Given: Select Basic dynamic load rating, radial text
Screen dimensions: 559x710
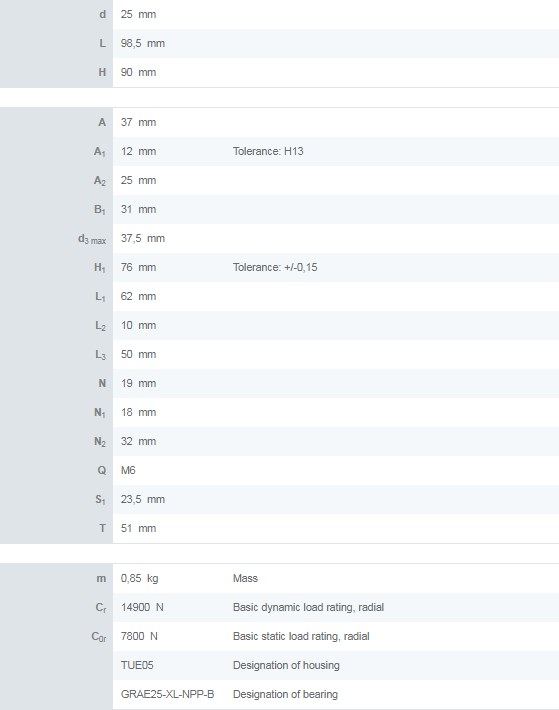Looking at the screenshot, I should point(308,607).
